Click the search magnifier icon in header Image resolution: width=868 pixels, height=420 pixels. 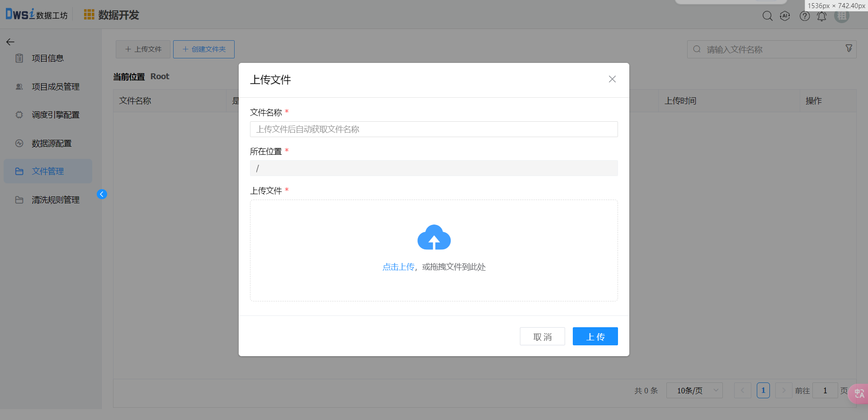click(767, 16)
